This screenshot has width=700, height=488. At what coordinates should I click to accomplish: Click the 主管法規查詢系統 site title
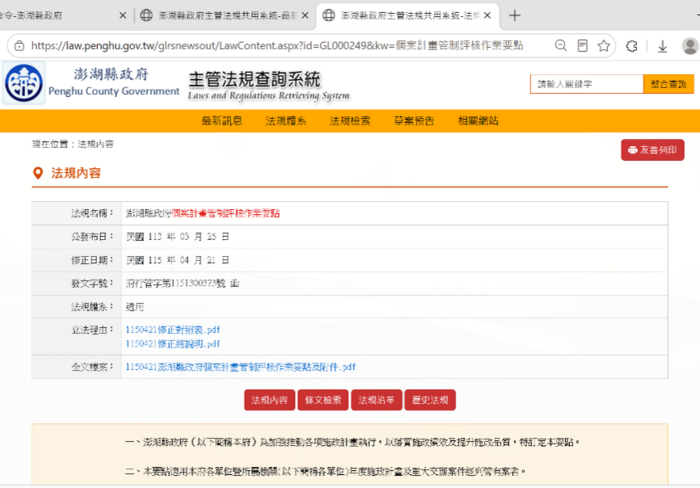tap(254, 79)
